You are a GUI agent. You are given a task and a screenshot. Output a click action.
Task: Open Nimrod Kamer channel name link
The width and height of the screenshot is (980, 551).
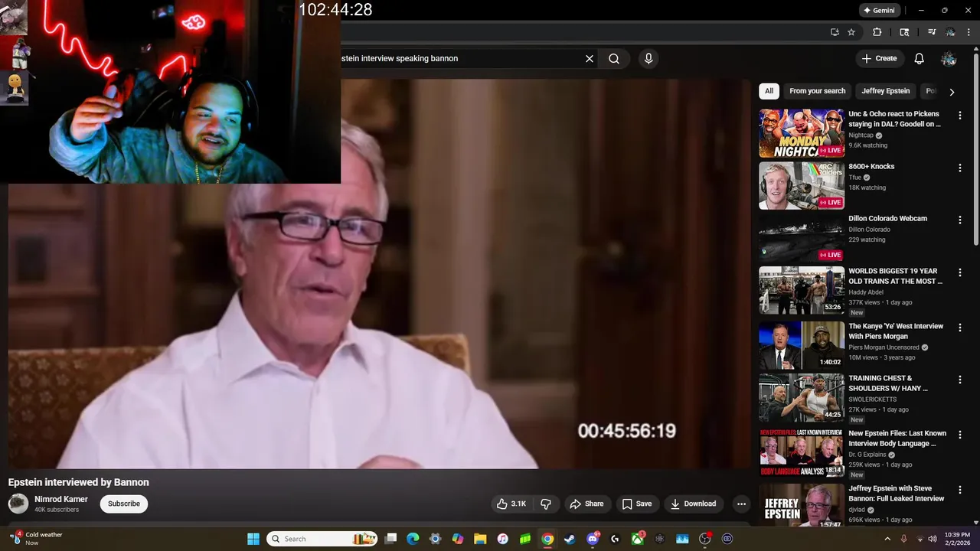[x=61, y=499]
